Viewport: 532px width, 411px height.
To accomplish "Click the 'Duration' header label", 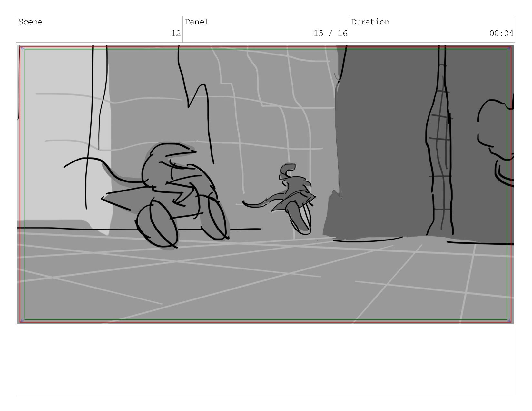I will [x=370, y=22].
